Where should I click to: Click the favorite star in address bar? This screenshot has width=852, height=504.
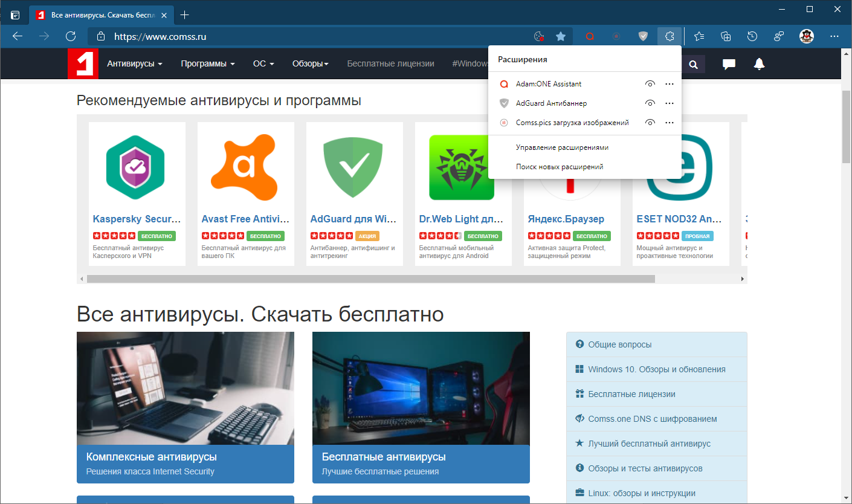(x=561, y=36)
